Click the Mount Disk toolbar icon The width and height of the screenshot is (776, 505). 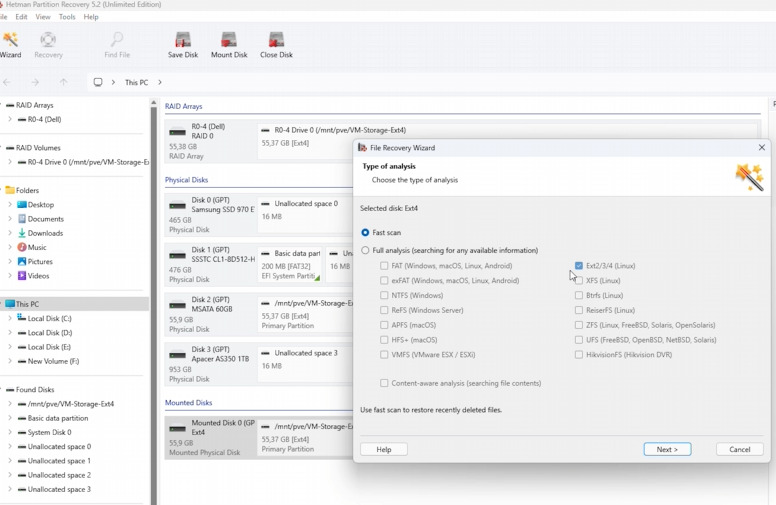click(229, 45)
